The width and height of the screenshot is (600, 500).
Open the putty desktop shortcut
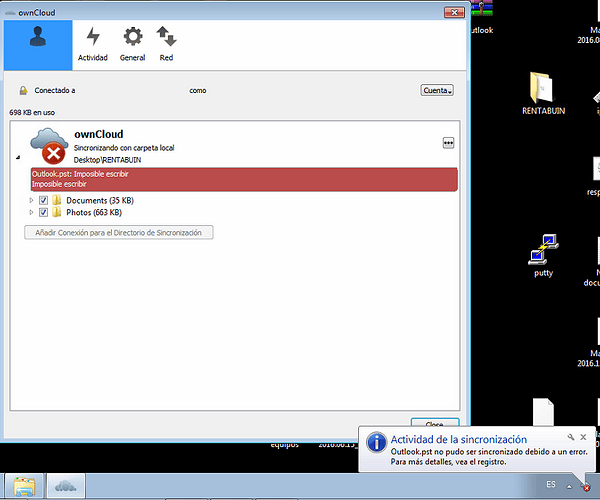point(543,256)
